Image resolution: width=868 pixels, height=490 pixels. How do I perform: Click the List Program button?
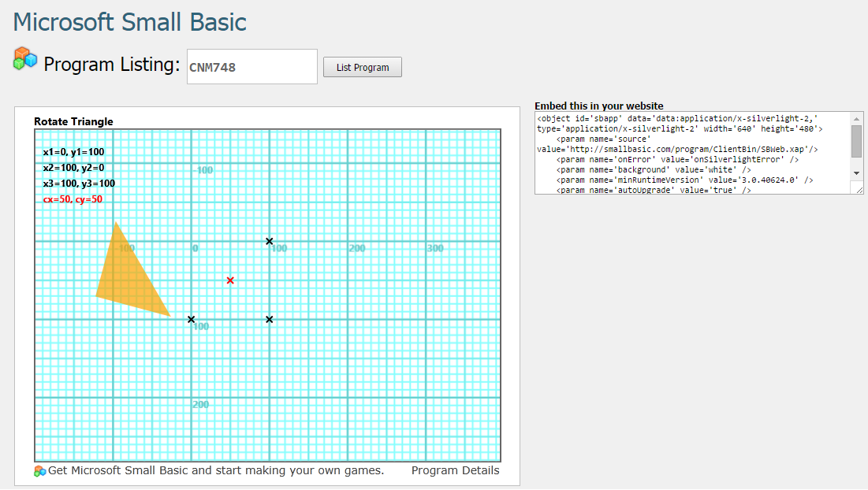click(363, 68)
